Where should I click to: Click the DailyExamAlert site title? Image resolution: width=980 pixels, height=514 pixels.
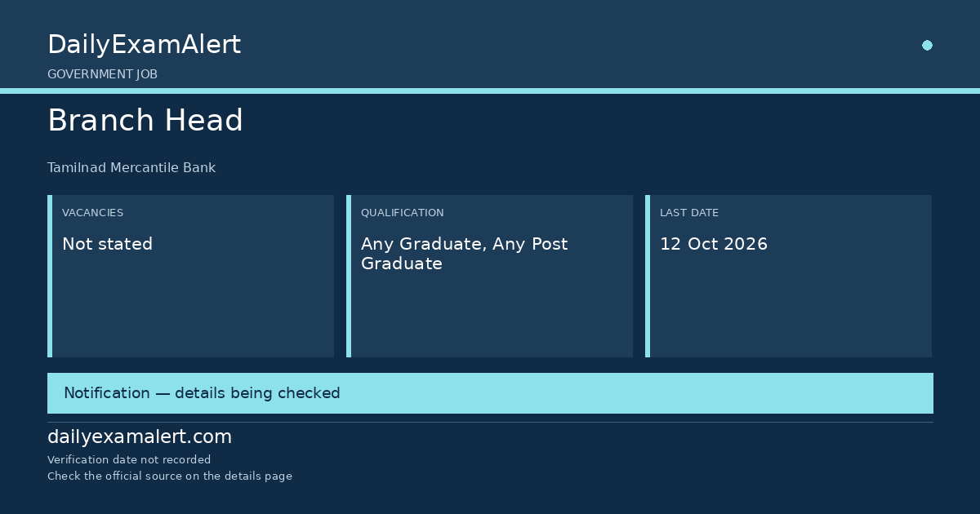pyautogui.click(x=144, y=45)
